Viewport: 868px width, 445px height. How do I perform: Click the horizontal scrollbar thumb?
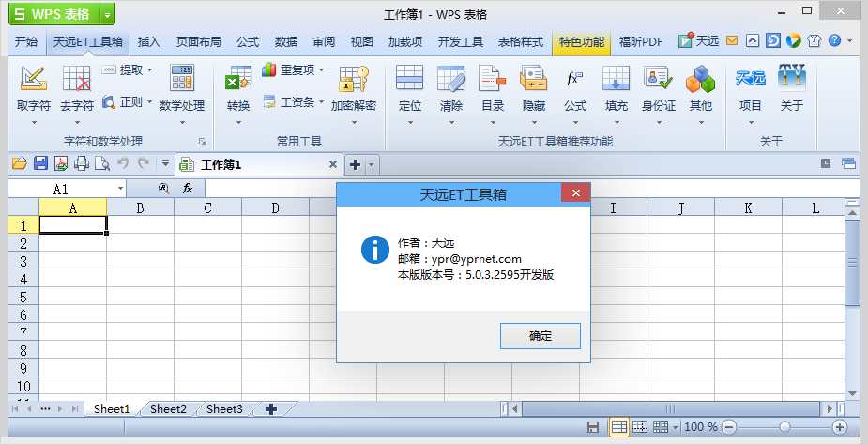670,409
